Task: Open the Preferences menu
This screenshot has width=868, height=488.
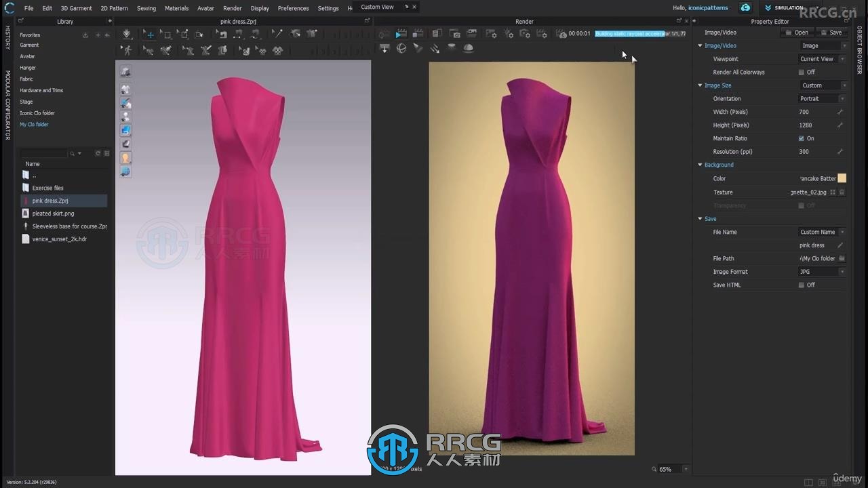Action: (x=293, y=8)
